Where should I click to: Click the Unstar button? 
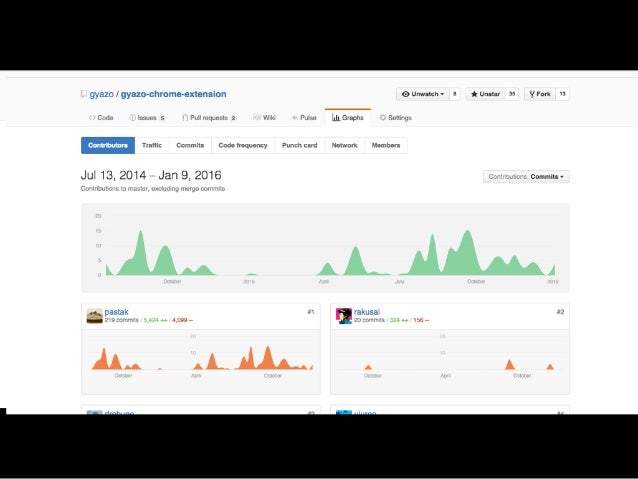point(485,94)
